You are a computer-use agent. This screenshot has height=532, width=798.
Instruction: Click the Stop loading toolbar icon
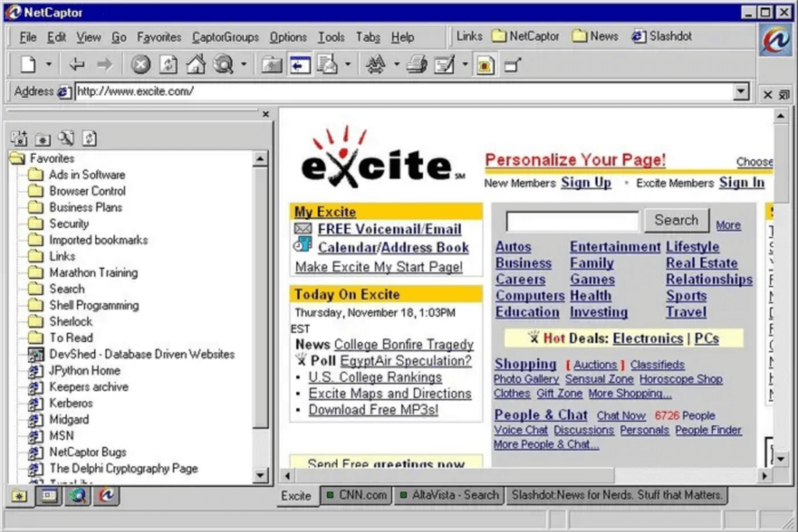[x=140, y=65]
